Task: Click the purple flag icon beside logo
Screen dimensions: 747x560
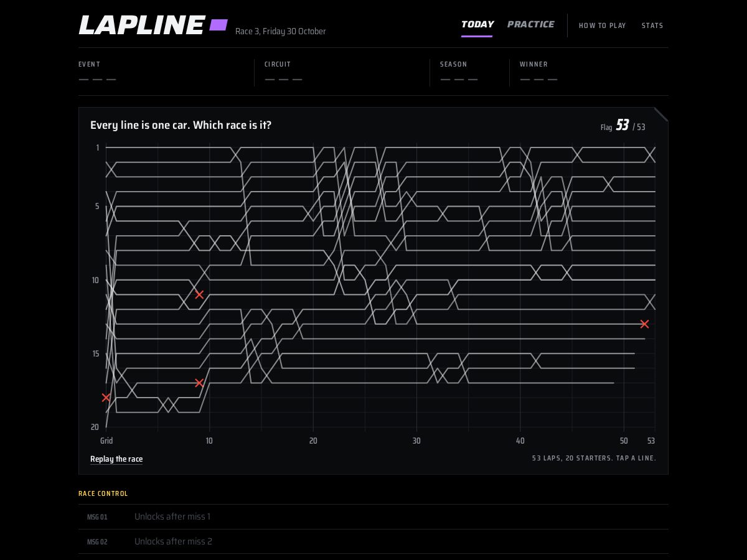Action: (x=218, y=25)
